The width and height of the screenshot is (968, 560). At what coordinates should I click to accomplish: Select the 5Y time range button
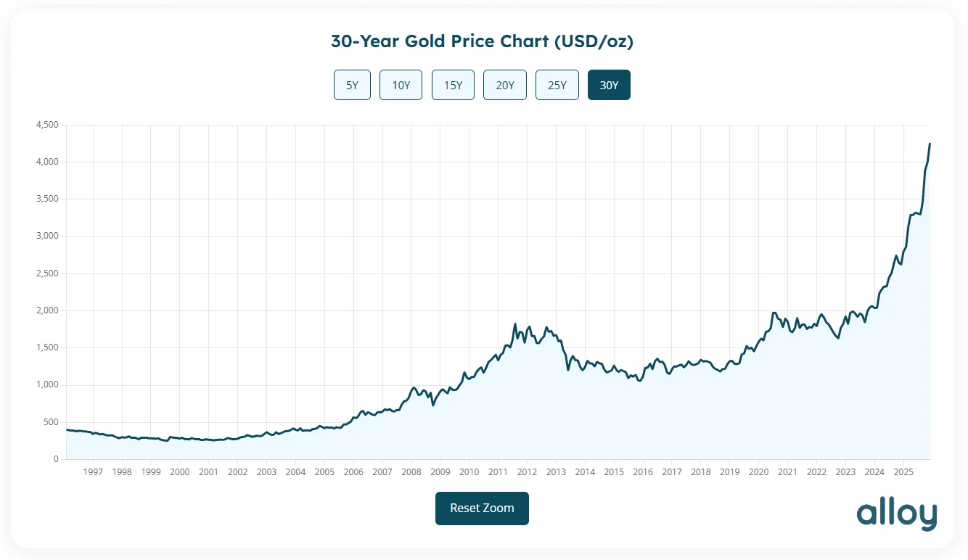click(x=352, y=85)
